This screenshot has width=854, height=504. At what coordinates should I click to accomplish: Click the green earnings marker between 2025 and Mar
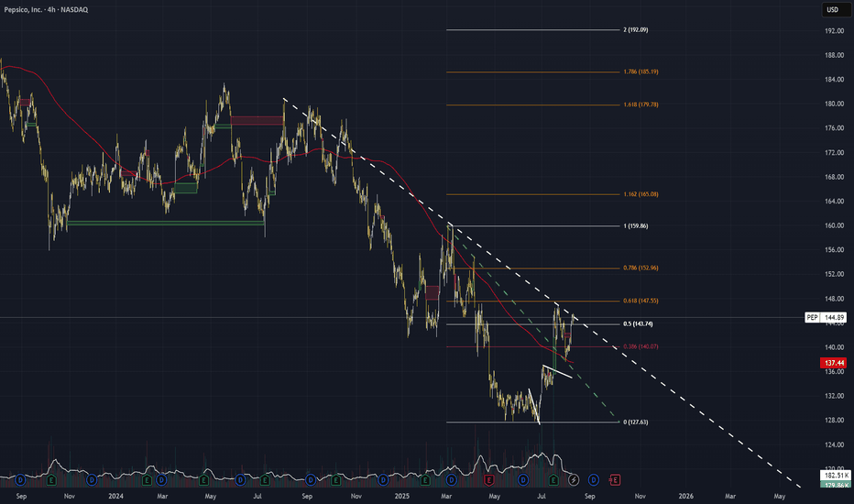(425, 480)
